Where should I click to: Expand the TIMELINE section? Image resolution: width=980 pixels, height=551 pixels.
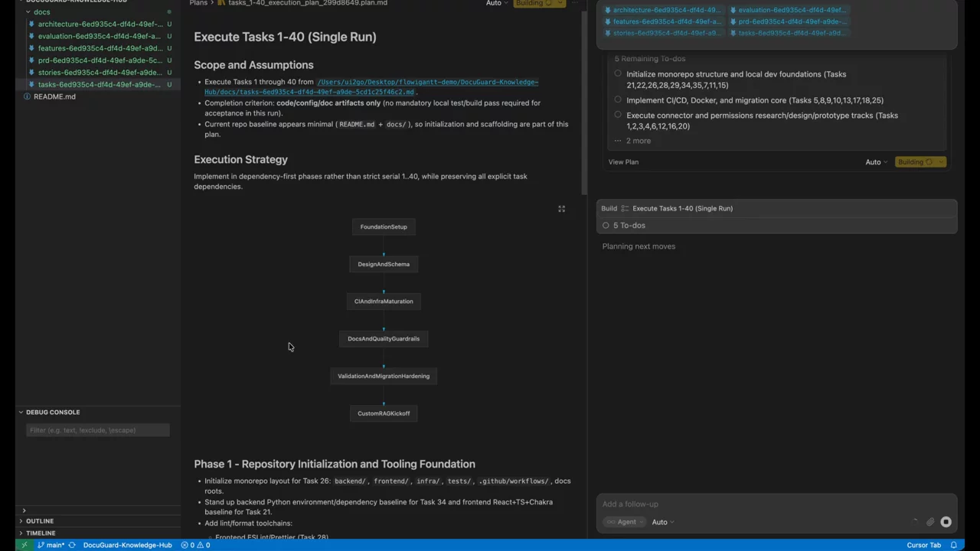41,533
